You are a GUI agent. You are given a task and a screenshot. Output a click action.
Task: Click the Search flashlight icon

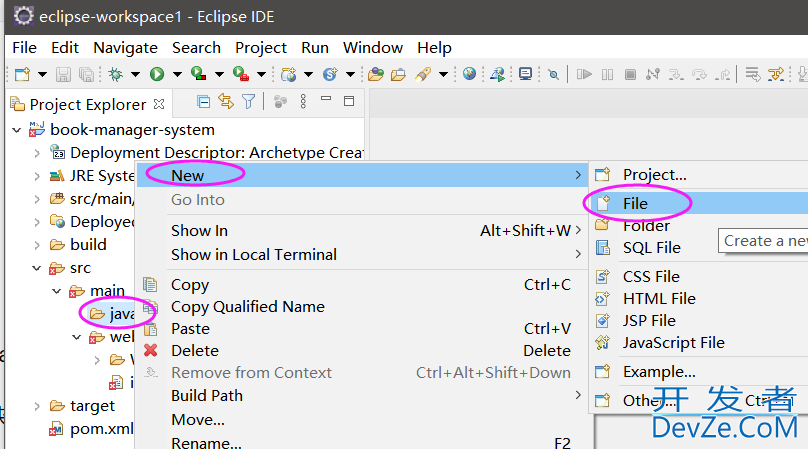point(423,75)
